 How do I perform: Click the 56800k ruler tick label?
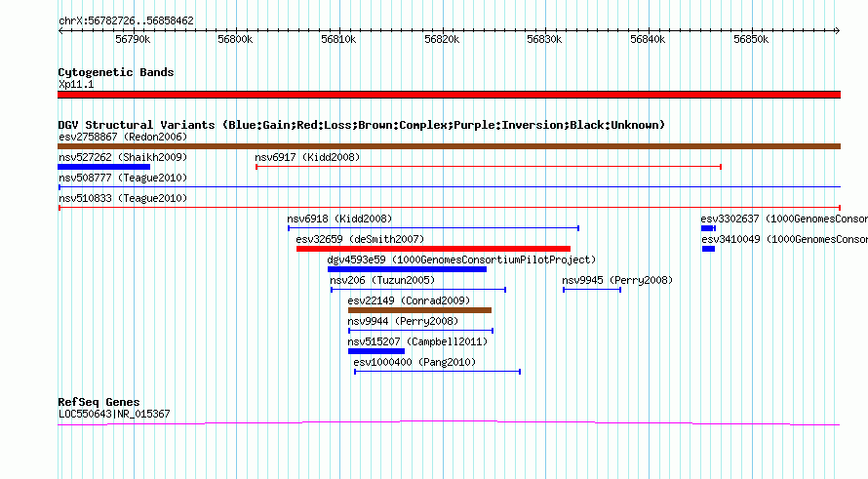tap(235, 39)
